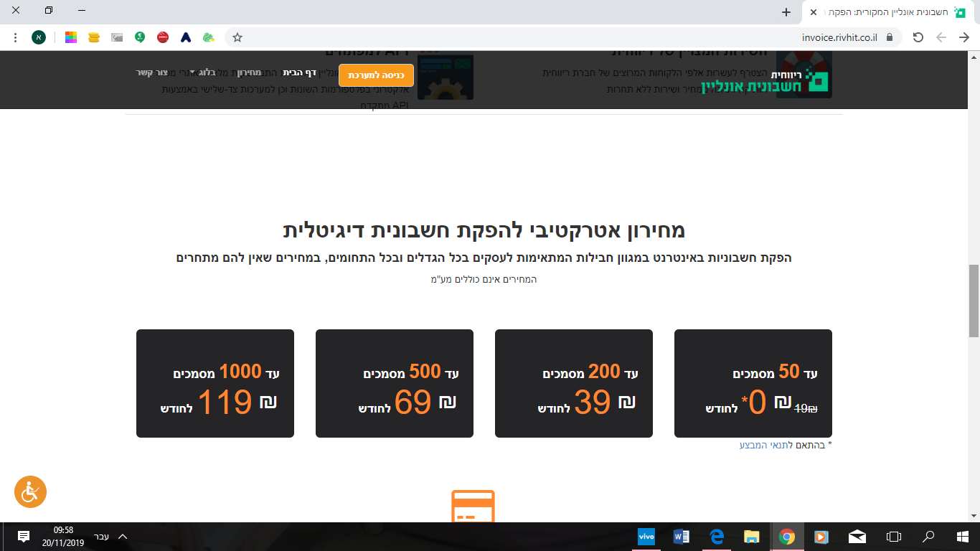The height and width of the screenshot is (551, 980).
Task: Open the rainbow color grid extension
Action: [x=71, y=37]
